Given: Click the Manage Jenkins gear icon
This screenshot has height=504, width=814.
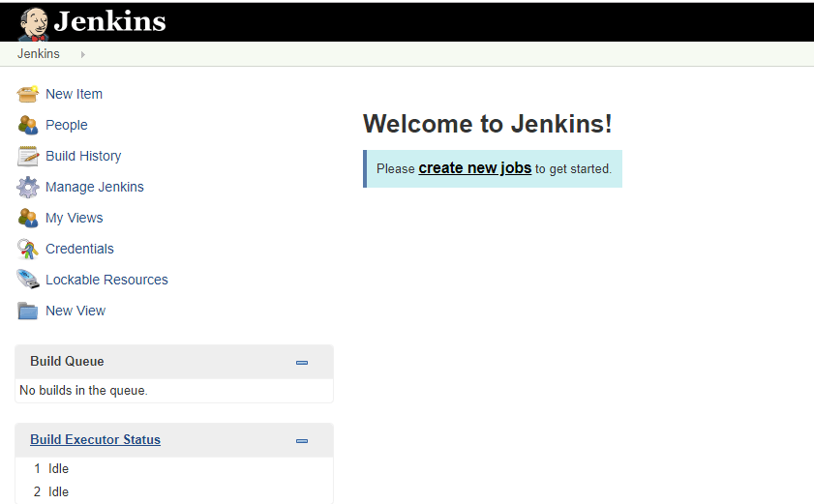Looking at the screenshot, I should pyautogui.click(x=27, y=187).
